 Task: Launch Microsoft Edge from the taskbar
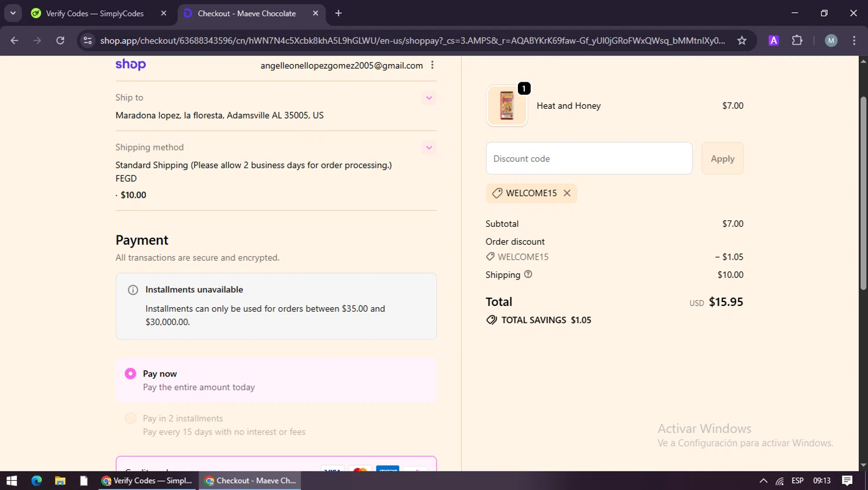pyautogui.click(x=36, y=481)
